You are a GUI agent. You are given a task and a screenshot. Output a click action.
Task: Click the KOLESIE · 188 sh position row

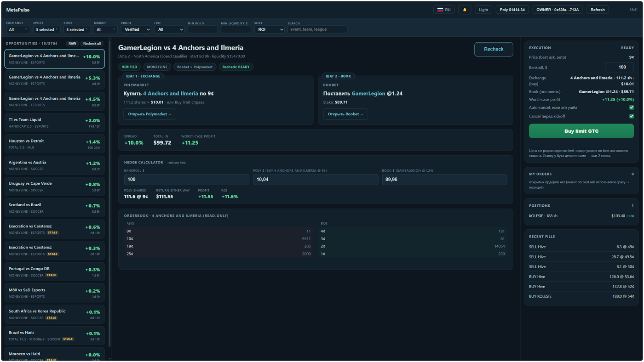581,216
